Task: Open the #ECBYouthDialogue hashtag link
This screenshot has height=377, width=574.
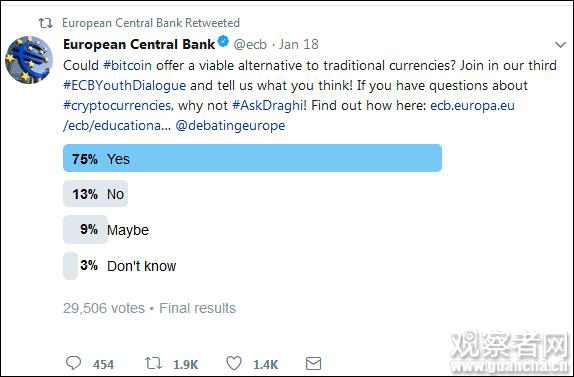Action: pos(124,86)
